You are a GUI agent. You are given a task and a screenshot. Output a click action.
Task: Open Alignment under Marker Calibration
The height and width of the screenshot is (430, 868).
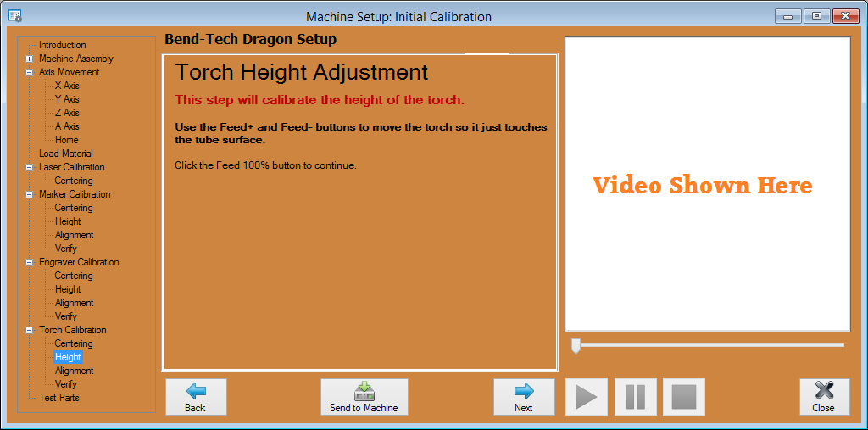tap(75, 235)
